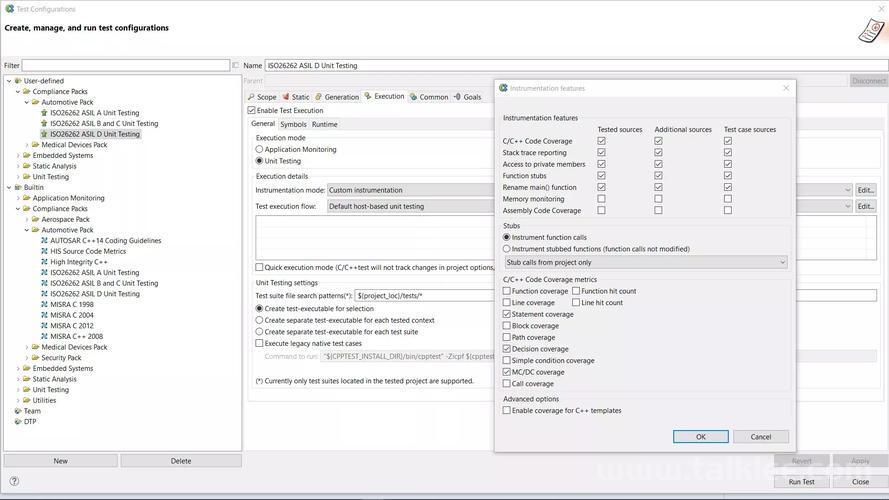Click the MISRA C++ 2008 config icon

tap(44, 337)
